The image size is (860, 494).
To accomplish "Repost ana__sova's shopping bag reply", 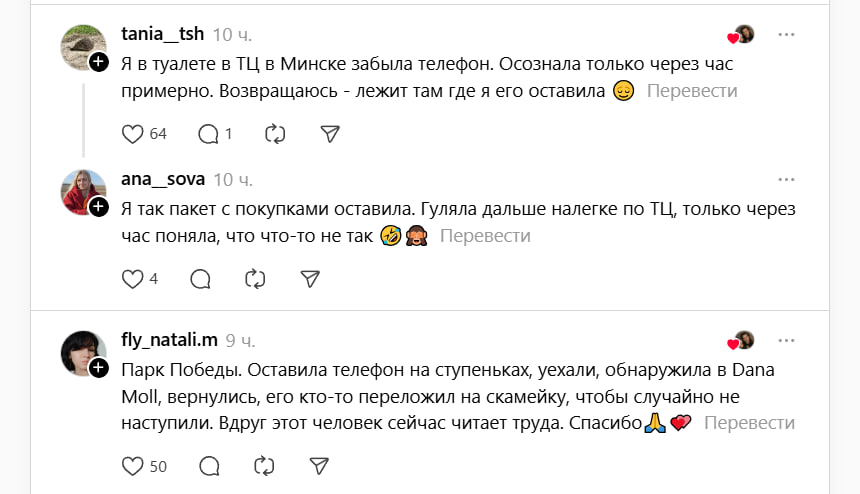I will [255, 279].
